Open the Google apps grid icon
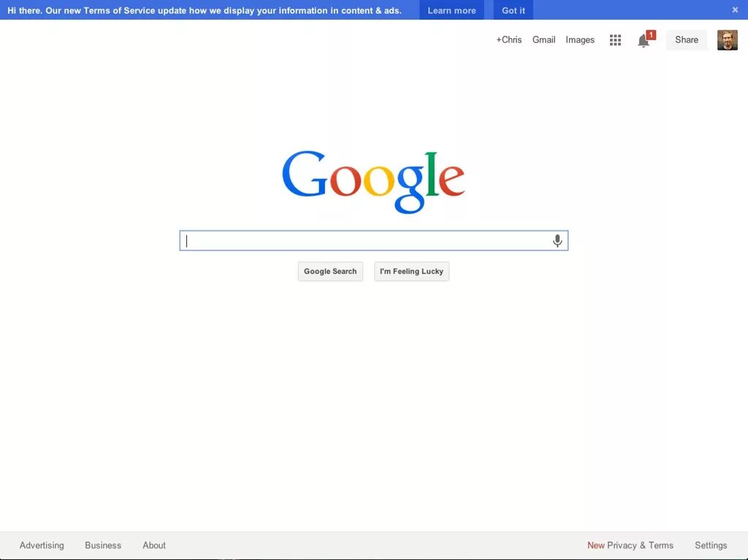The width and height of the screenshot is (748, 560). pyautogui.click(x=615, y=40)
